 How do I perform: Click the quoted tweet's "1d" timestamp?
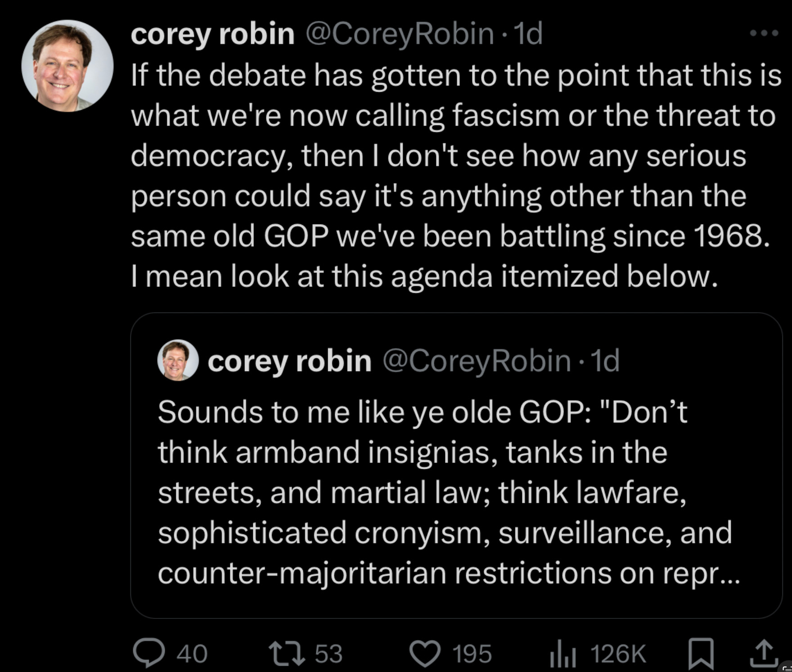tap(605, 361)
